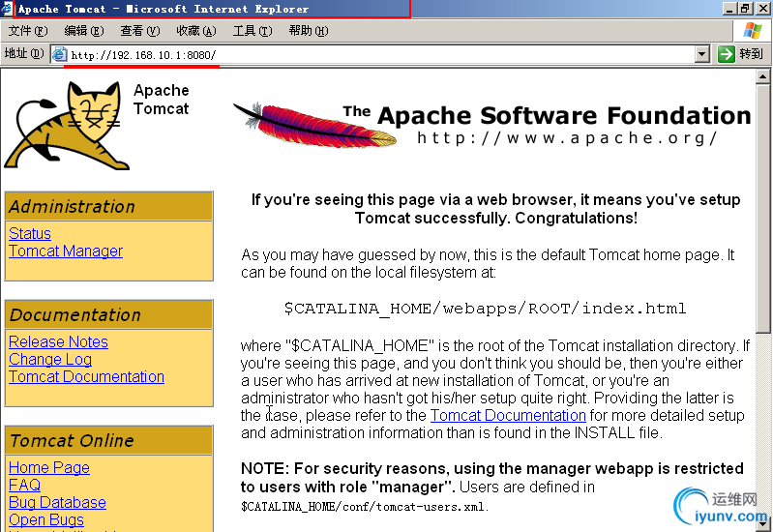Image resolution: width=773 pixels, height=532 pixels.
Task: Open the FAQ link
Action: pos(24,486)
